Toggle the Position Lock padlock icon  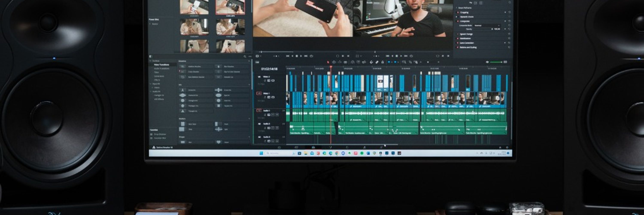click(x=383, y=62)
